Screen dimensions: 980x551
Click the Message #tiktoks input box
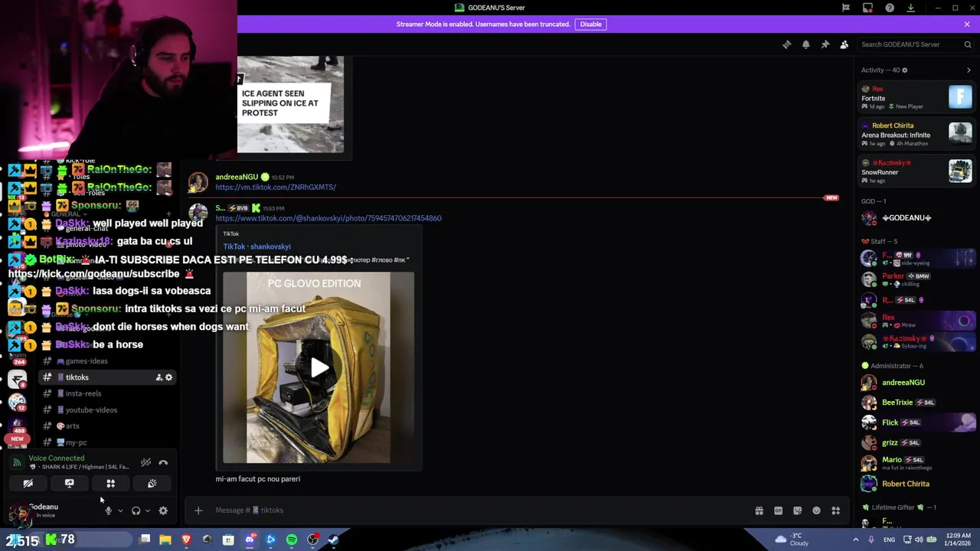click(479, 510)
